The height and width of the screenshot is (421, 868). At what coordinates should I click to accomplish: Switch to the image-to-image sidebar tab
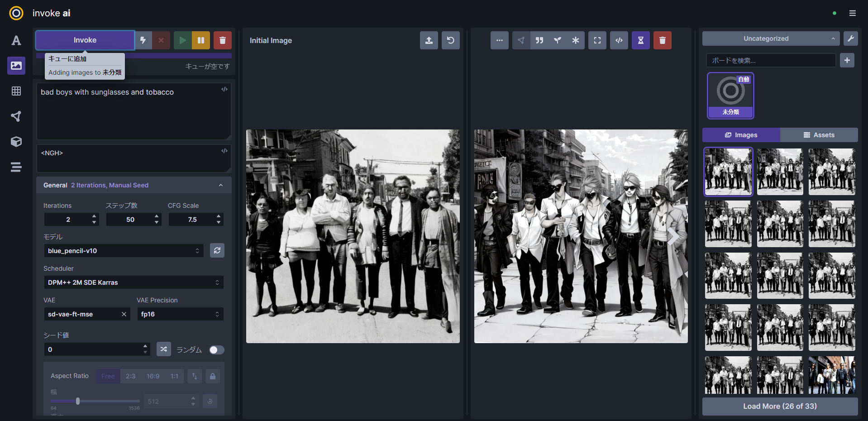pos(16,66)
